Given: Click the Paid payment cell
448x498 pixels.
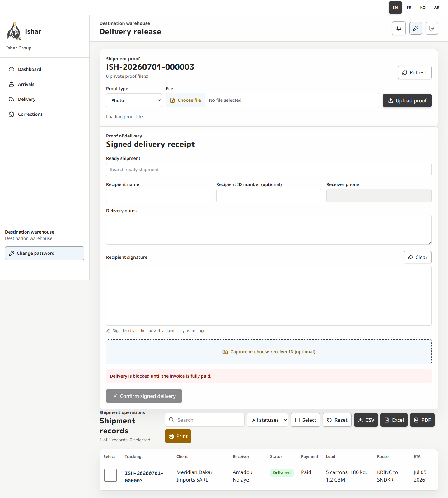Looking at the screenshot, I should pos(306,472).
